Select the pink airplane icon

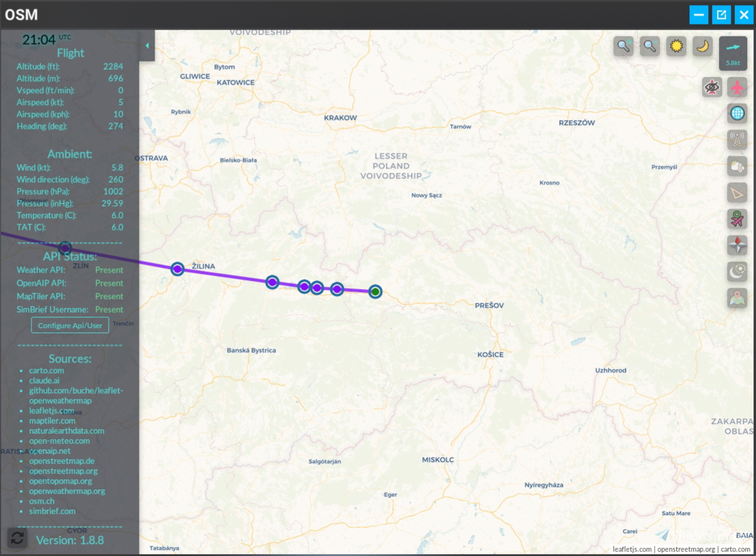point(737,87)
